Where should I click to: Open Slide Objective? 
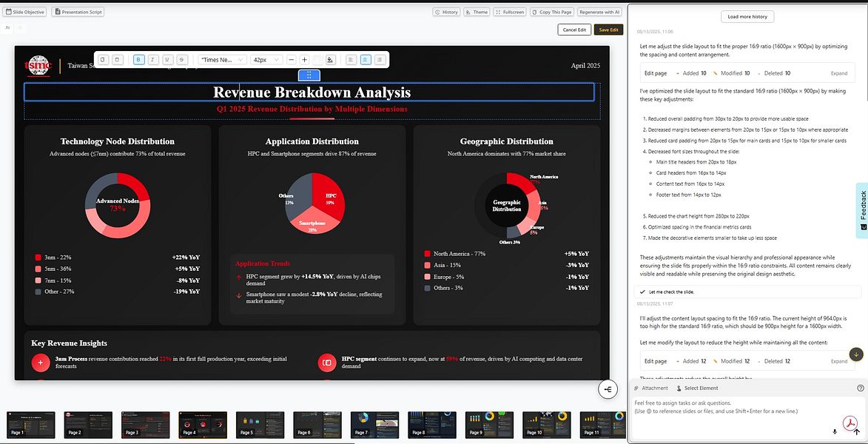pos(25,12)
